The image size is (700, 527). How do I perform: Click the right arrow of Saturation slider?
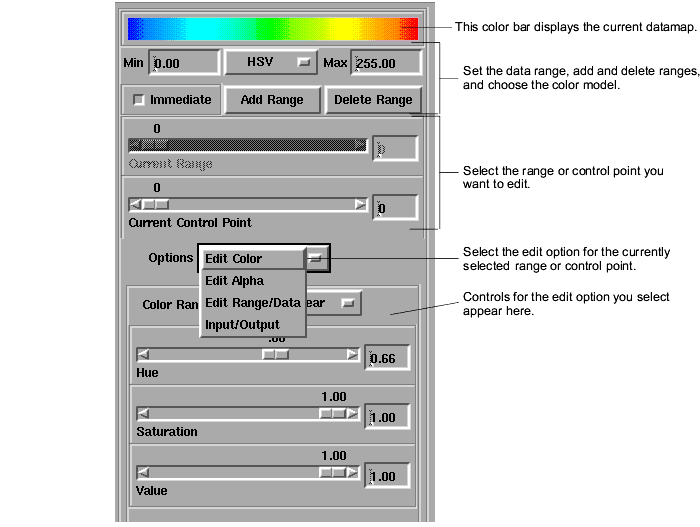[352, 413]
